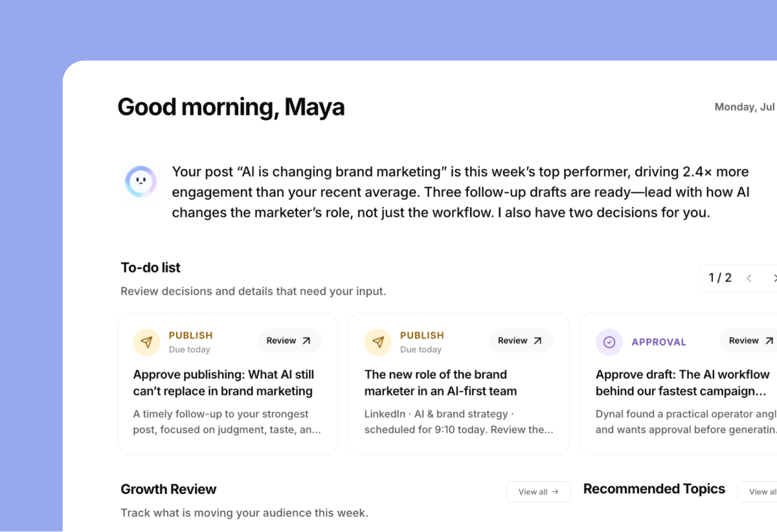Click the purple checkmark Approval icon

click(609, 342)
